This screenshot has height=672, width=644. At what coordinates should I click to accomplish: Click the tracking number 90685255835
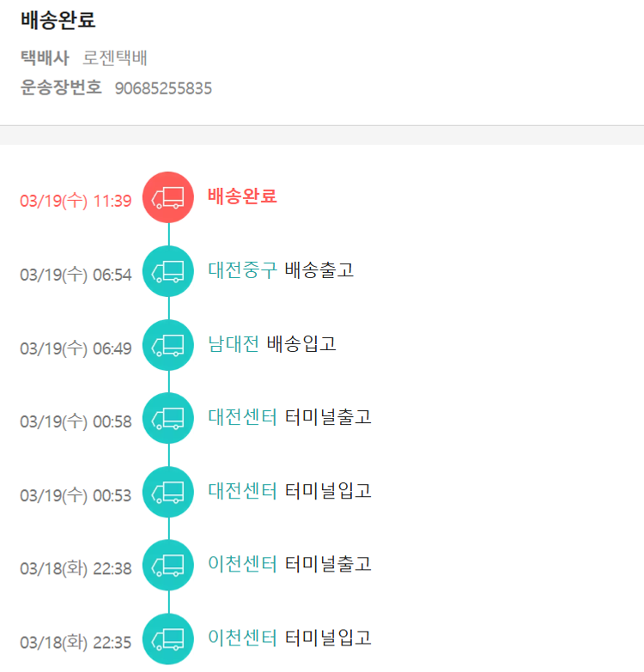coord(163,88)
